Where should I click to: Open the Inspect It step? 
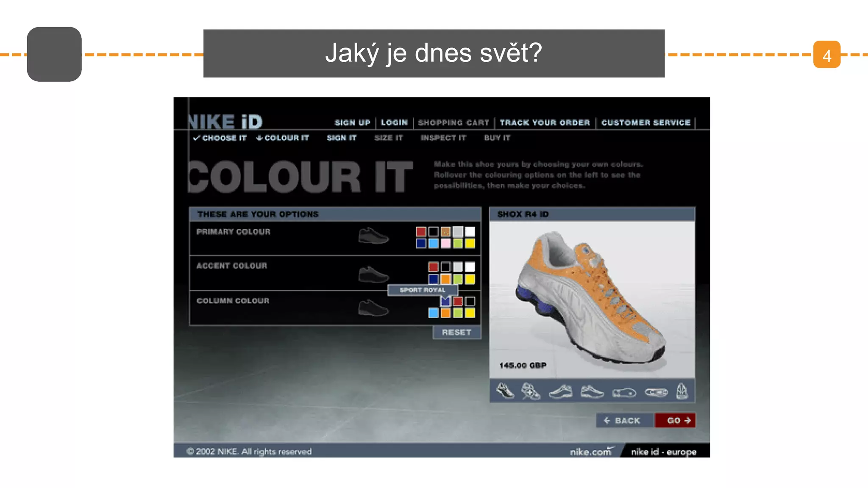(x=443, y=138)
